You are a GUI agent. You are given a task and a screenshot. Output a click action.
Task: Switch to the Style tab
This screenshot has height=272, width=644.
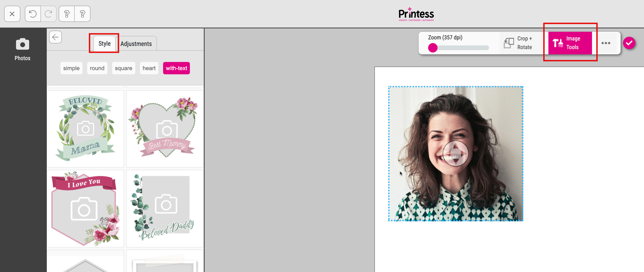point(104,44)
